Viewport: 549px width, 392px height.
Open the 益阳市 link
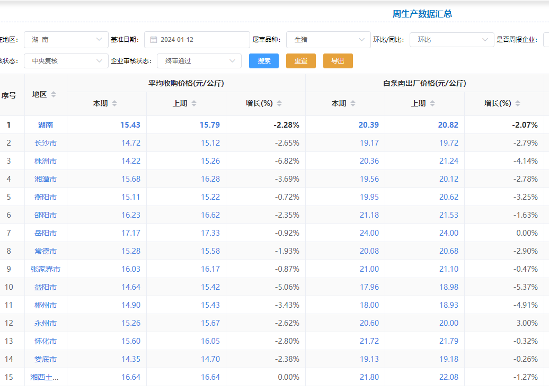click(46, 287)
